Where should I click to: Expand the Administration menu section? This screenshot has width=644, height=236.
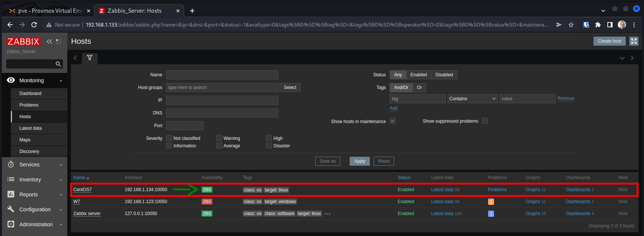[x=61, y=225]
